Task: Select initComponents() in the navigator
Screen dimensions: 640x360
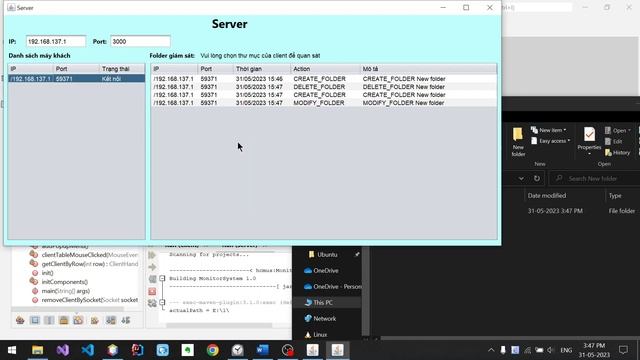Action: coord(64,282)
